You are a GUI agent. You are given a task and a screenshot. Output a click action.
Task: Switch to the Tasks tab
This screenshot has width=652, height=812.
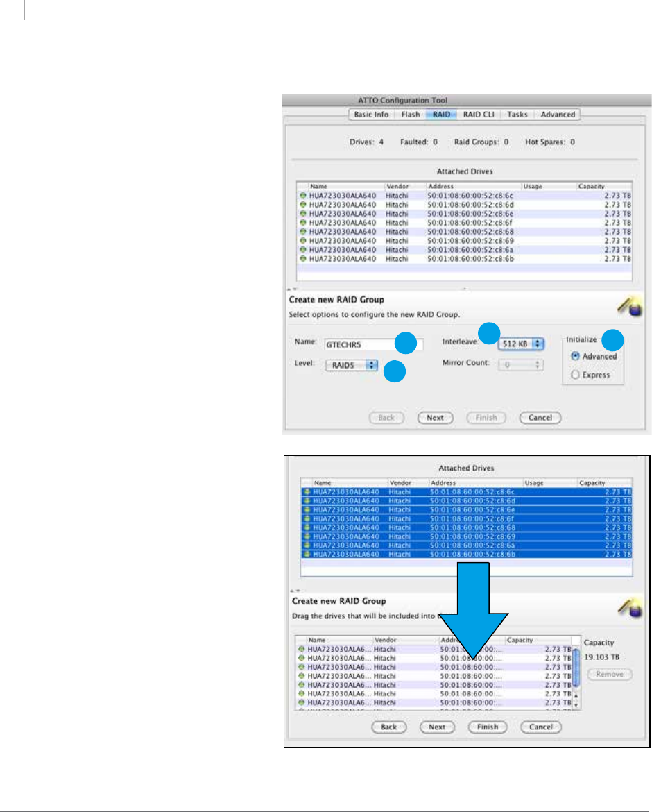(517, 115)
